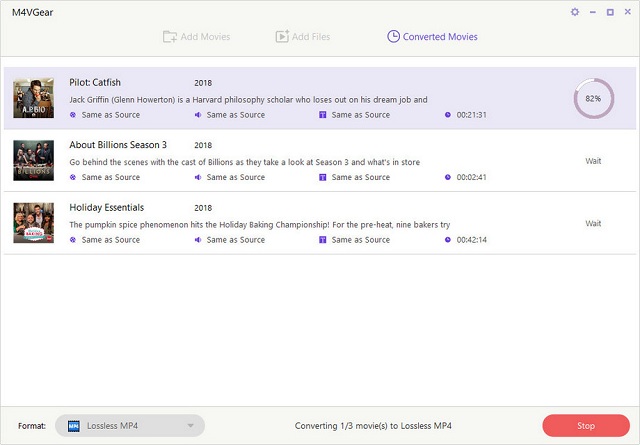Open the settings gear icon
Image resolution: width=640 pixels, height=445 pixels.
(x=574, y=12)
